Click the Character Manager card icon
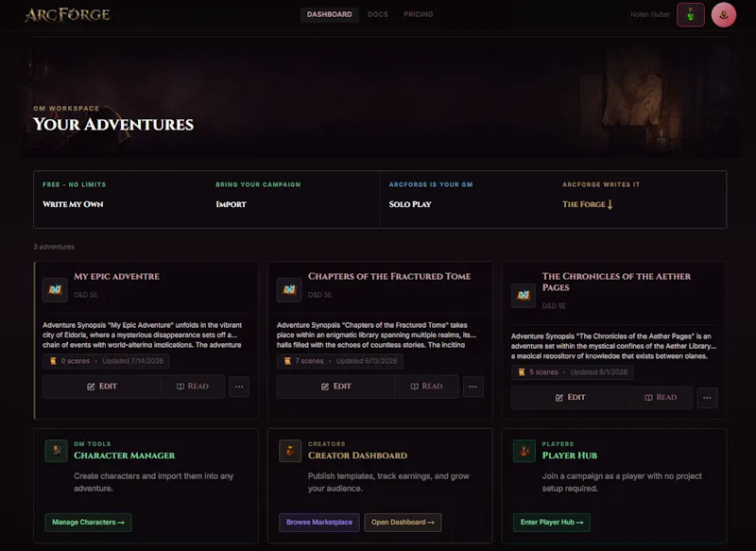The width and height of the screenshot is (756, 551). pyautogui.click(x=56, y=451)
